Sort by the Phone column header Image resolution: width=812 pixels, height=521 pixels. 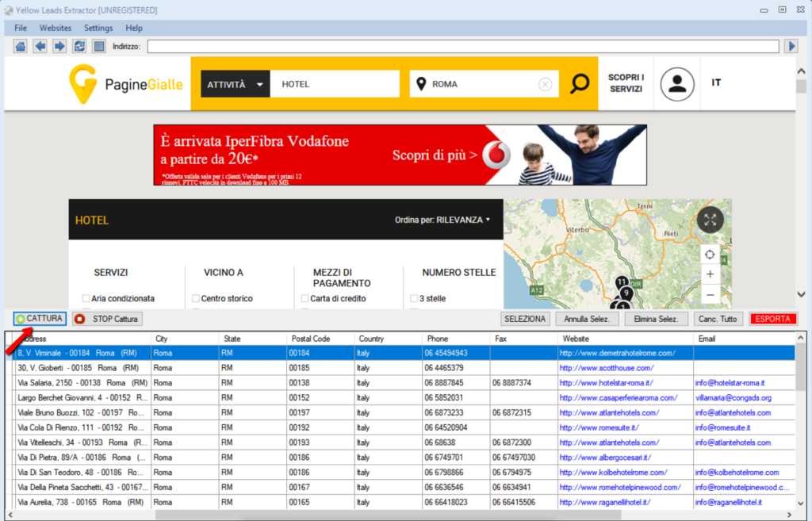pyautogui.click(x=456, y=339)
